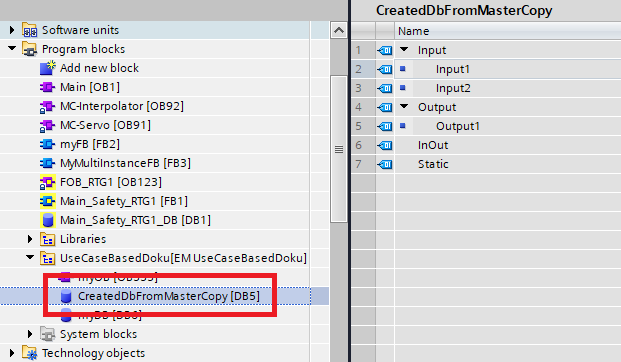Image resolution: width=621 pixels, height=362 pixels.
Task: Select the MC-Servo [OB91] block
Action: tap(105, 125)
